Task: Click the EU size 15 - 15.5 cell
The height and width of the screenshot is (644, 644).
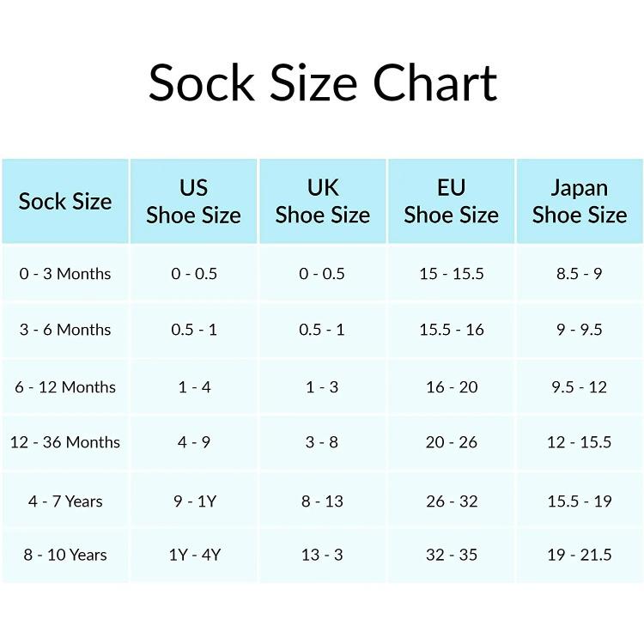Action: 452,274
